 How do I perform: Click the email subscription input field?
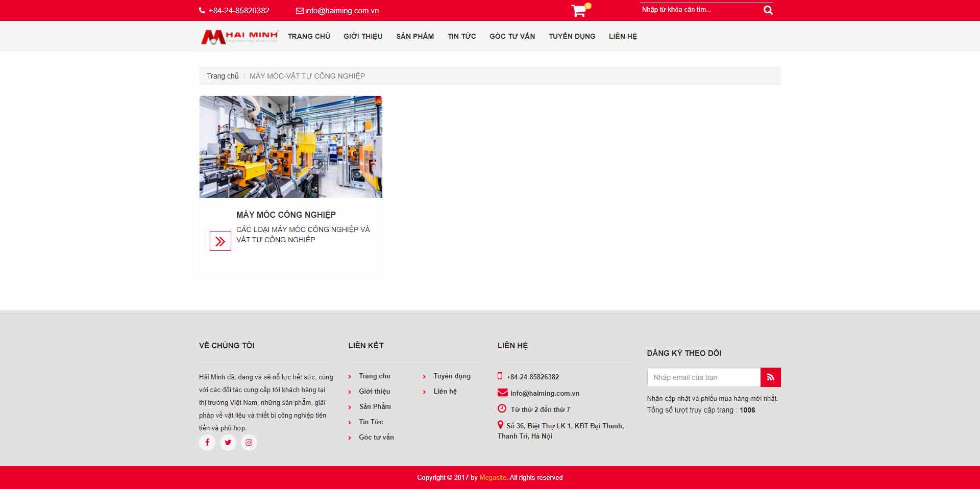[x=704, y=377]
